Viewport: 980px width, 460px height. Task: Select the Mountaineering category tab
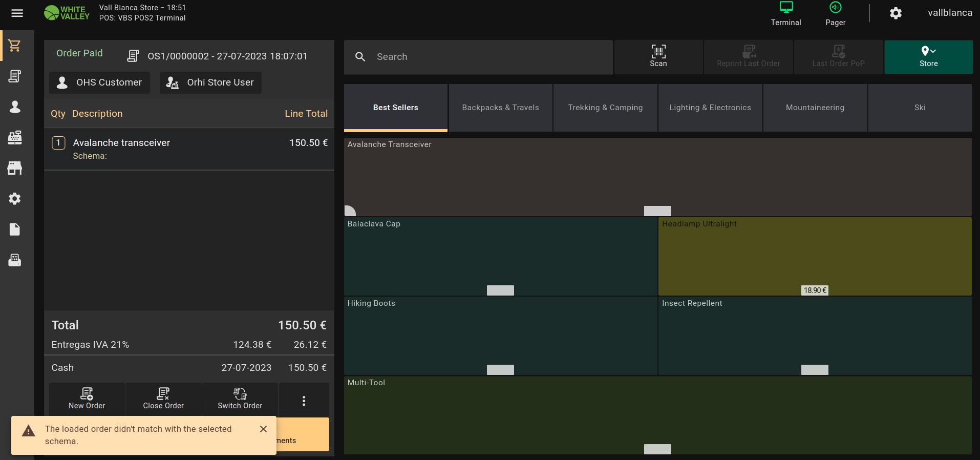pos(815,108)
